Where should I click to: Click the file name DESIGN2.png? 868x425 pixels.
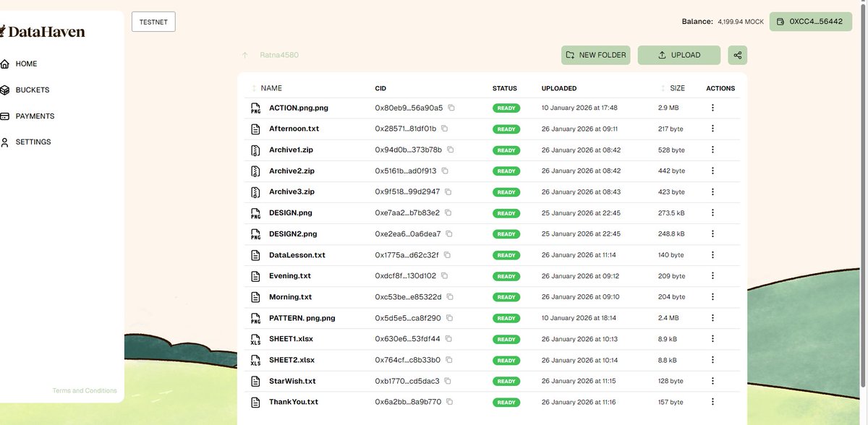point(293,234)
